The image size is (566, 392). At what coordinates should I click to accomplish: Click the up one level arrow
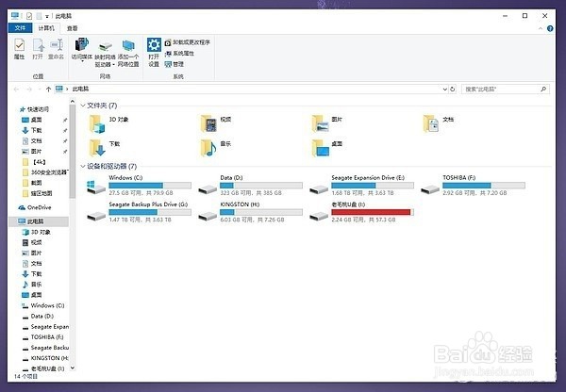(48, 90)
